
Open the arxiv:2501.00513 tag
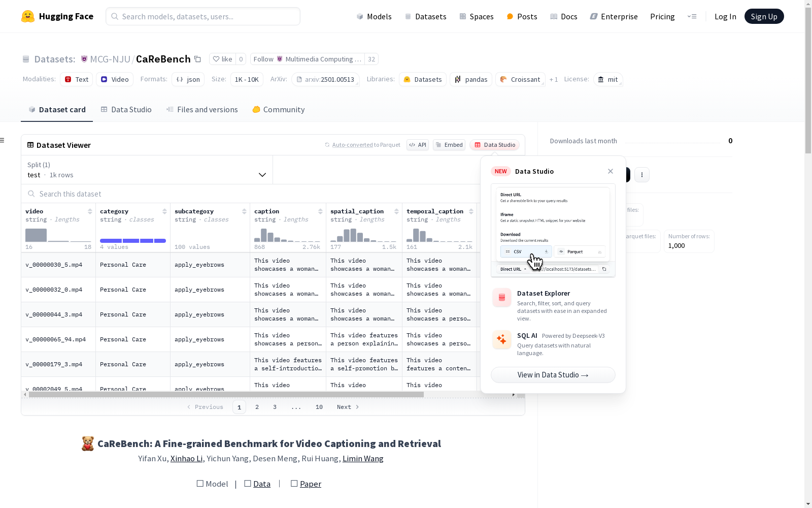coord(325,79)
